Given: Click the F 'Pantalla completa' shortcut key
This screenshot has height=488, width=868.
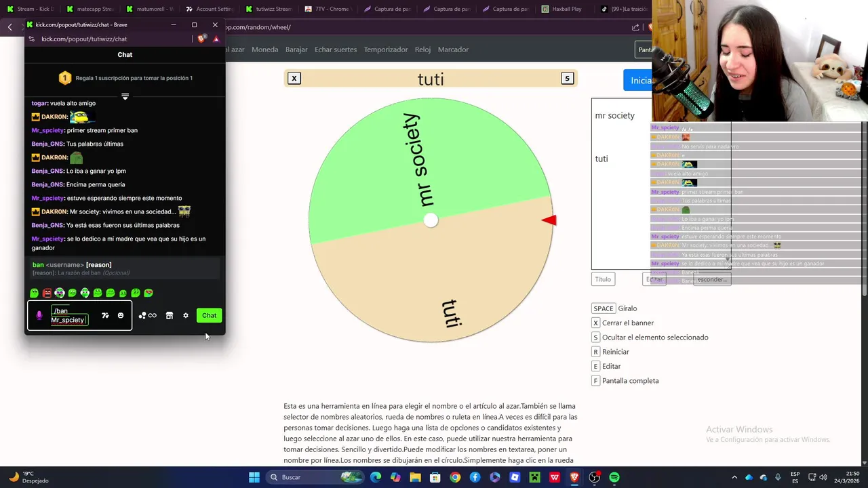Looking at the screenshot, I should click(595, 381).
